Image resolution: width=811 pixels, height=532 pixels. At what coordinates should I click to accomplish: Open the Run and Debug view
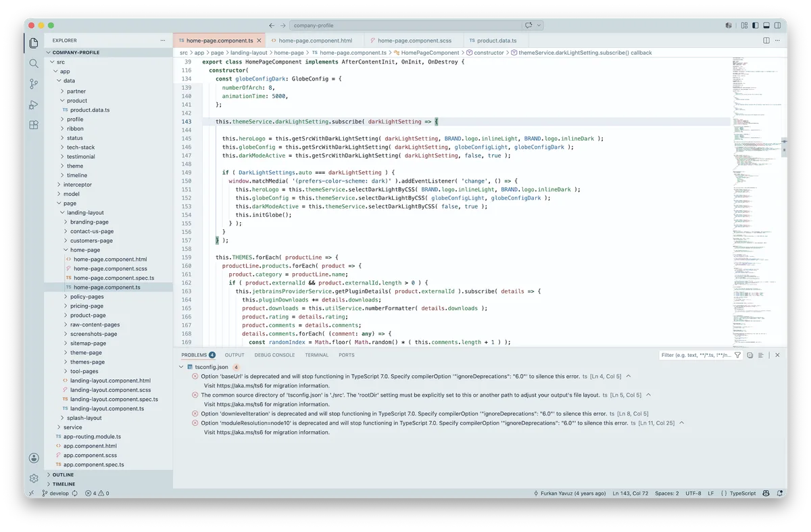34,105
